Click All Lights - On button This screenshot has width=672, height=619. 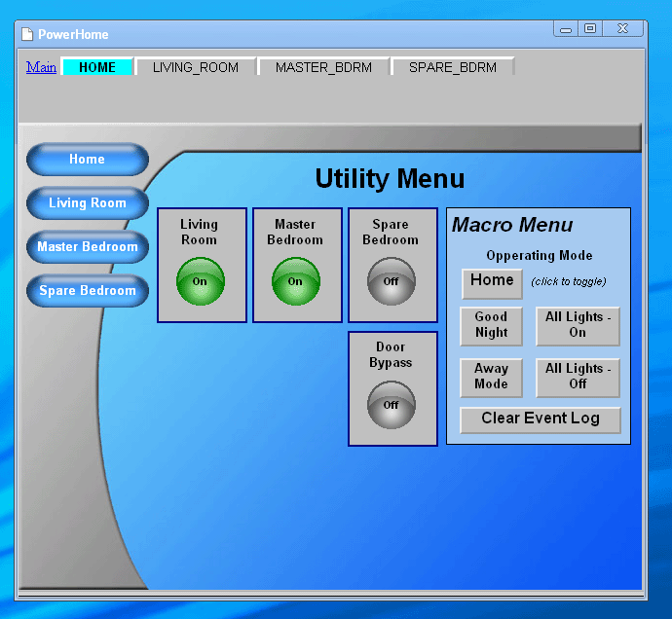[578, 326]
